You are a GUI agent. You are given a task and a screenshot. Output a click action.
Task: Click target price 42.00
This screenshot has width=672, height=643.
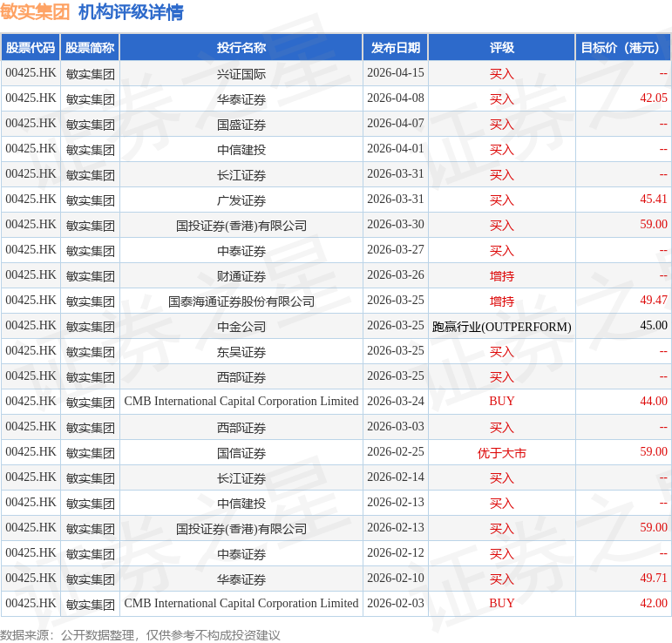[654, 604]
